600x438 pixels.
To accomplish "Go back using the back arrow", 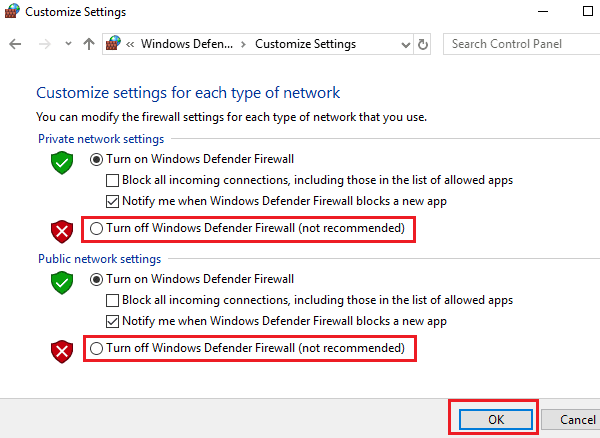I will (x=15, y=44).
